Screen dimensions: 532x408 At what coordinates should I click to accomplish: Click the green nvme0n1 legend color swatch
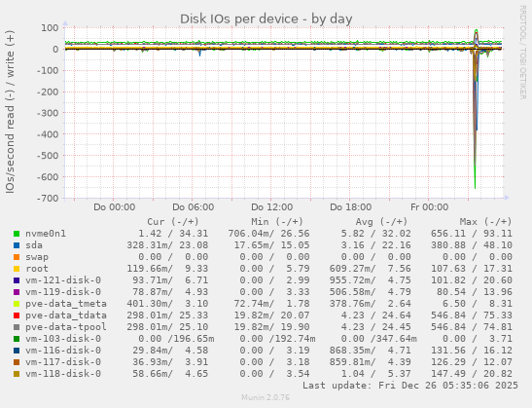[17, 234]
